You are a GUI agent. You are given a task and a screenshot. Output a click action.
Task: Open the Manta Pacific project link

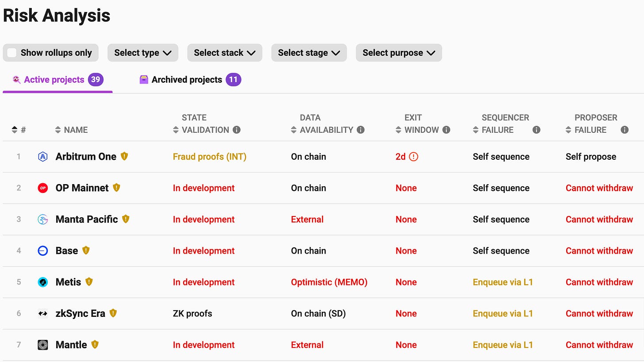click(x=87, y=220)
